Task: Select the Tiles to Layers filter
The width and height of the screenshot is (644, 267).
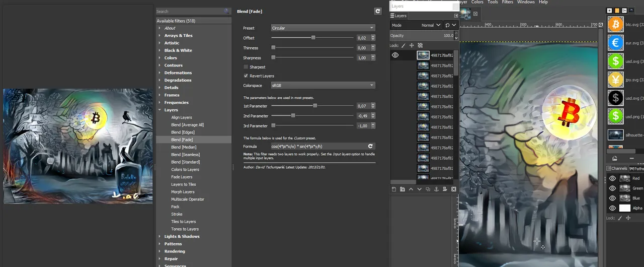Action: pyautogui.click(x=184, y=222)
